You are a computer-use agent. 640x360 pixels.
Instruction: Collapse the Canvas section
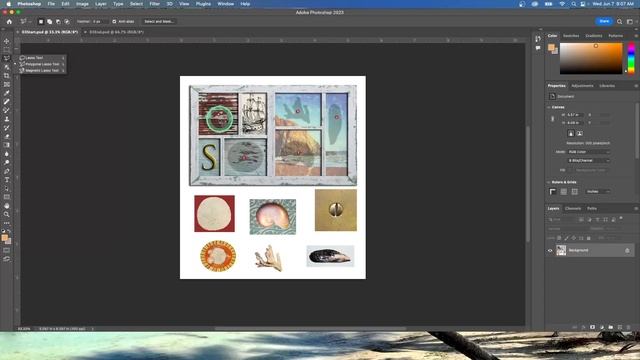pyautogui.click(x=549, y=107)
